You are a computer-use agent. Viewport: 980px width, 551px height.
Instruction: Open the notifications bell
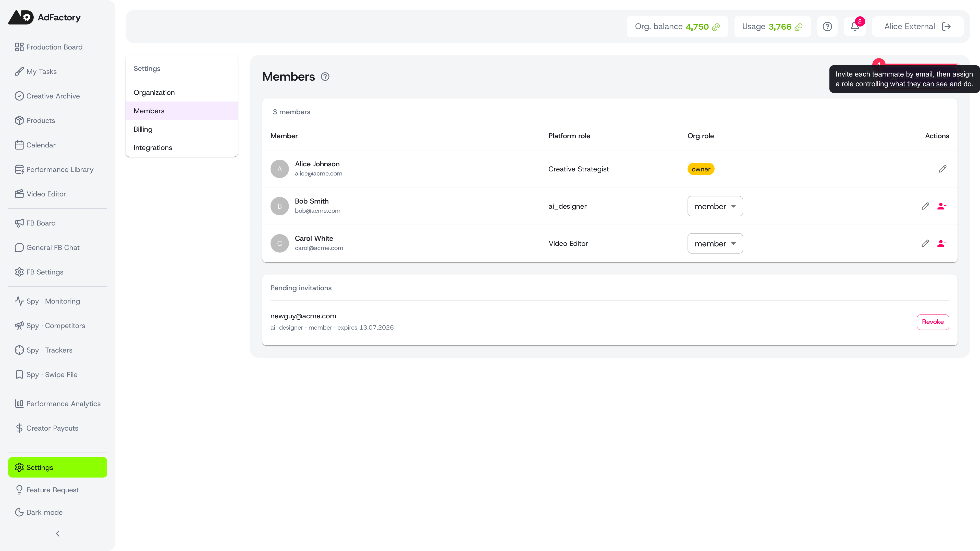click(x=854, y=27)
